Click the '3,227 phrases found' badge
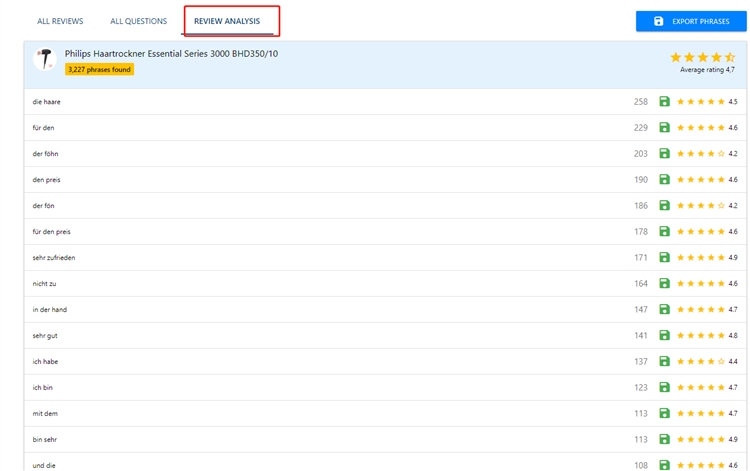 pos(99,70)
